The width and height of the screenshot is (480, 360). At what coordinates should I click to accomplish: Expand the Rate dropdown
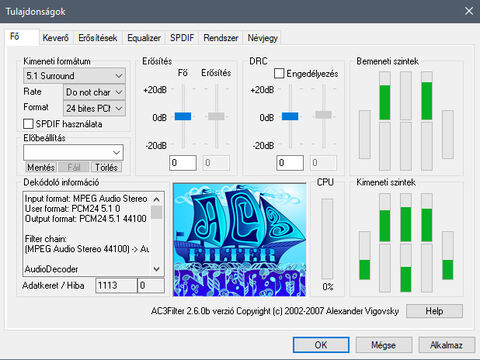(94, 92)
